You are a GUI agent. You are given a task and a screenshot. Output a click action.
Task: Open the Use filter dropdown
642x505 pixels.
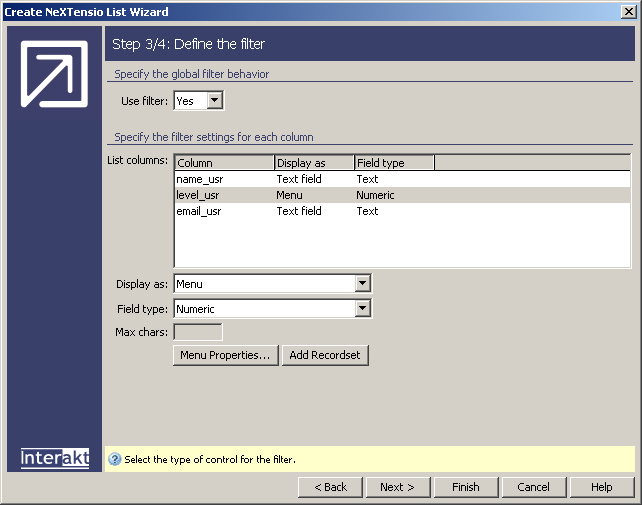(215, 101)
